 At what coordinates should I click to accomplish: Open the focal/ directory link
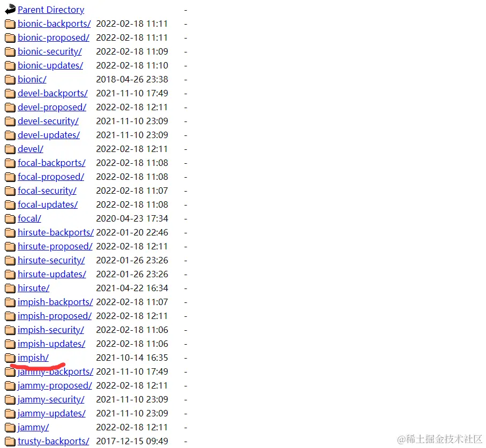pos(29,219)
